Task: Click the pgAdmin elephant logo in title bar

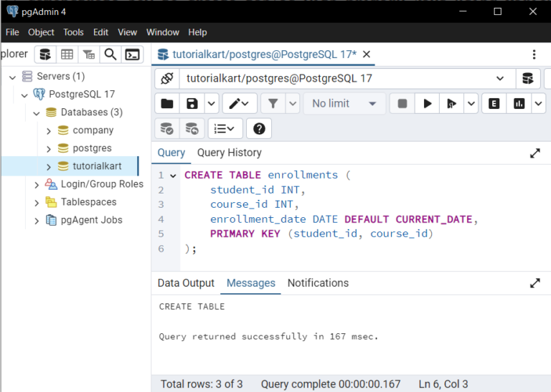Action: pos(12,11)
